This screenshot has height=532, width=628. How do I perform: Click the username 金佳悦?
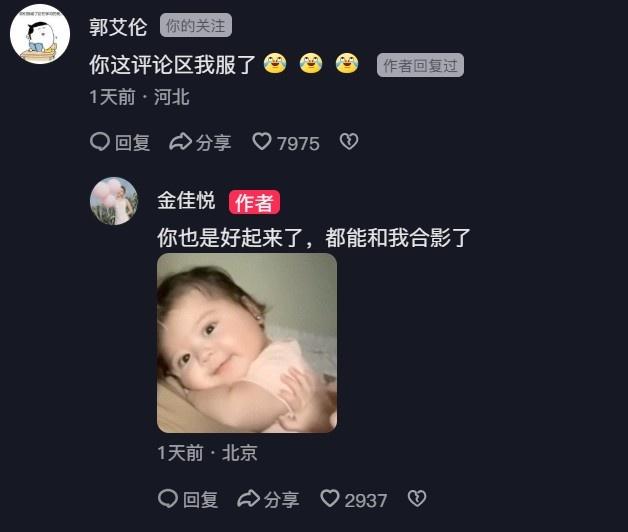(x=186, y=201)
